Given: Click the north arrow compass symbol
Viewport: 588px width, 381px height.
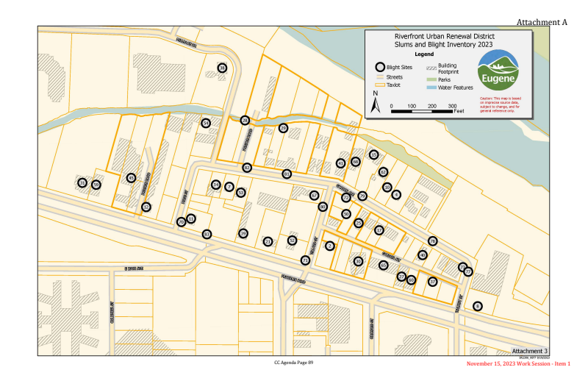Looking at the screenshot, I should pyautogui.click(x=376, y=105).
